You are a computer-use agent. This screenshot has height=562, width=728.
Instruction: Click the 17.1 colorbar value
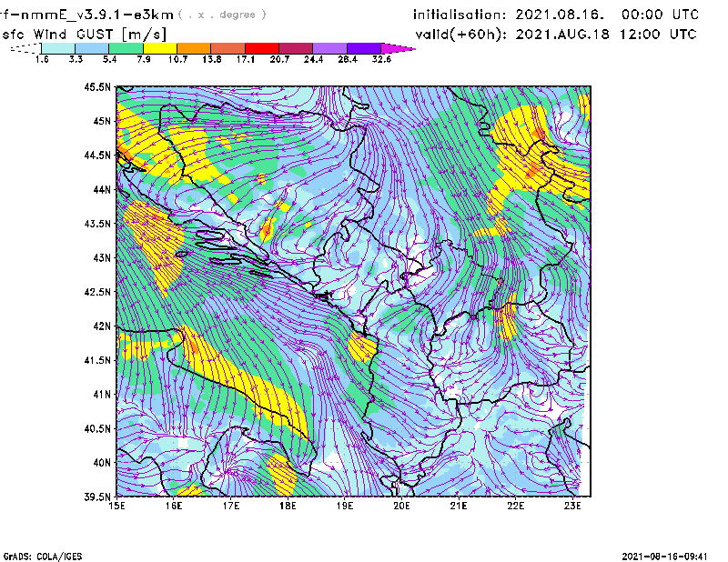point(245,59)
